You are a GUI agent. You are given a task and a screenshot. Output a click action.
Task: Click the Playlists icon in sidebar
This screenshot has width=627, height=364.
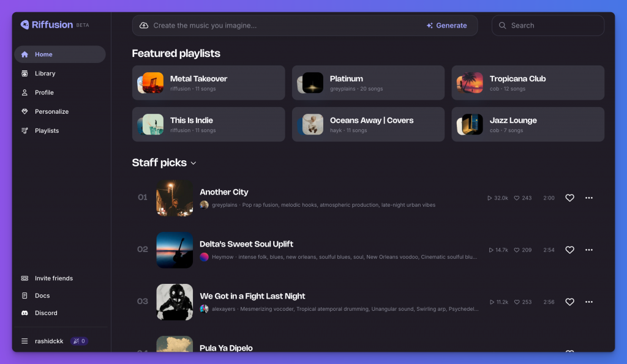pyautogui.click(x=24, y=131)
